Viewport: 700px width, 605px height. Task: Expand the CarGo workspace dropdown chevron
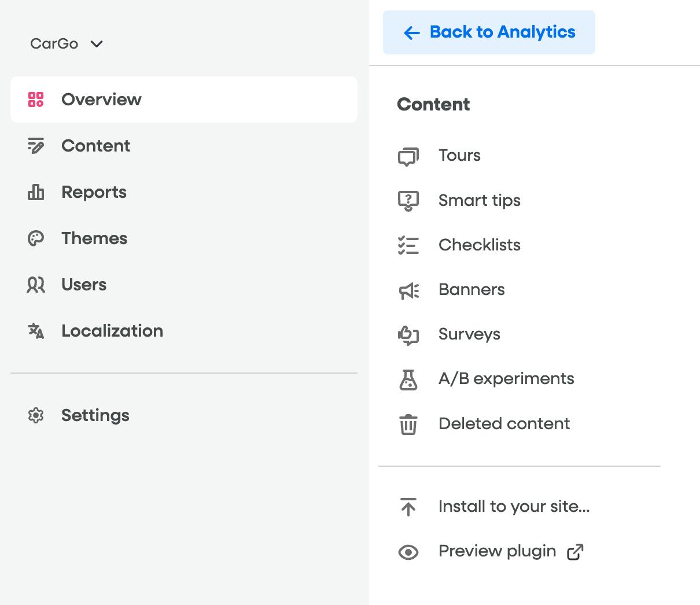pos(97,44)
